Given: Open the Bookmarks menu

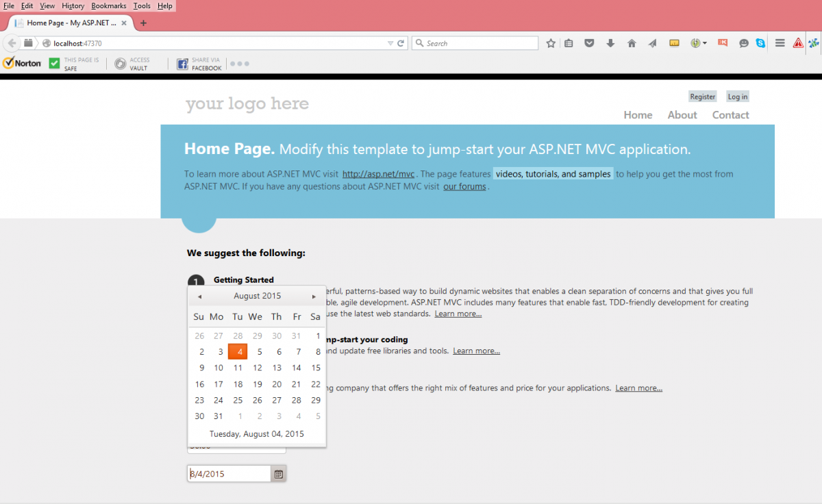Looking at the screenshot, I should [x=109, y=5].
